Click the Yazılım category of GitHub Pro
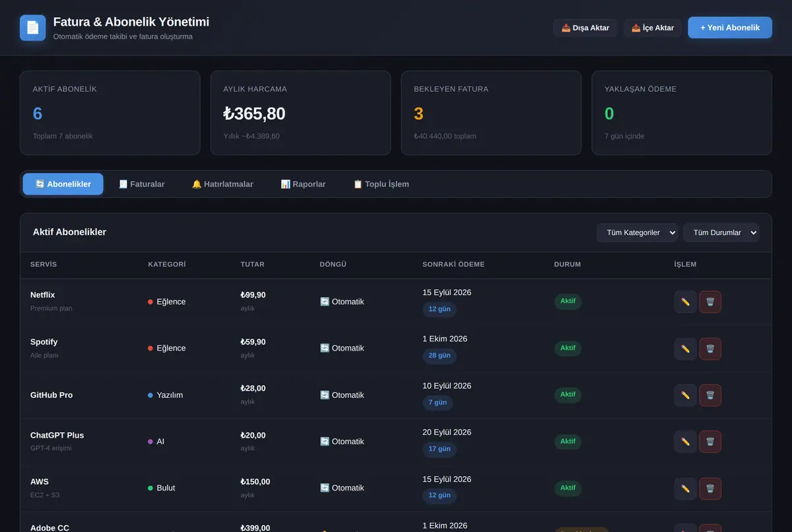792x532 pixels. [x=166, y=395]
